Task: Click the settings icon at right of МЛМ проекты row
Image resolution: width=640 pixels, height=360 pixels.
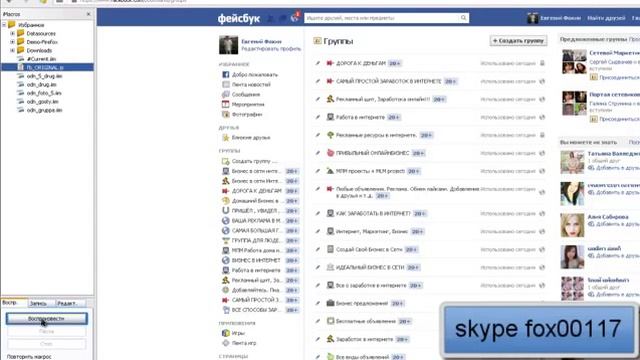Action: click(542, 171)
